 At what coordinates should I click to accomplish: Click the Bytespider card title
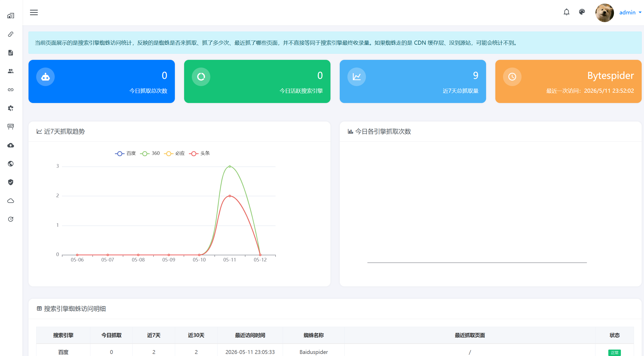(611, 76)
